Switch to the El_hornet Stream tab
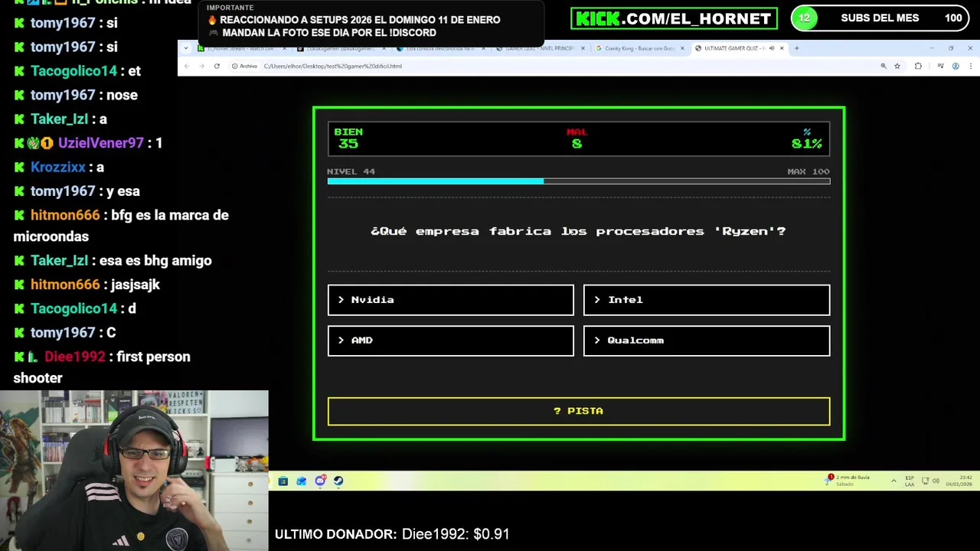The height and width of the screenshot is (551, 980). coord(240,48)
